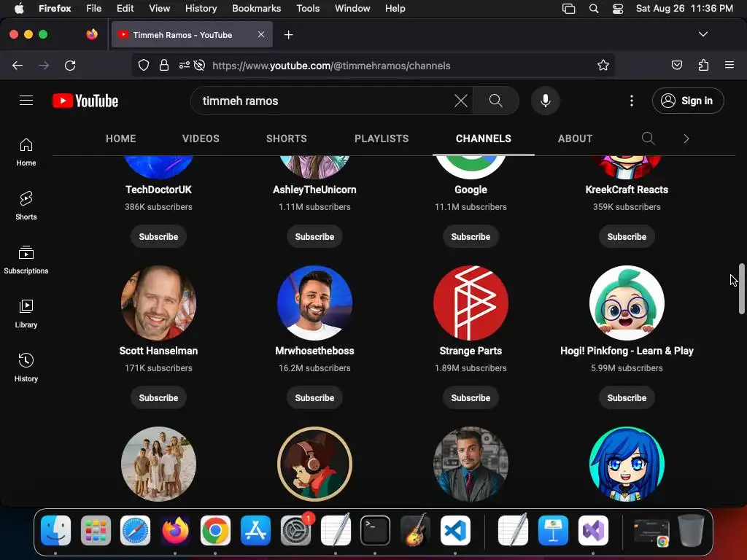Open Firefox application menu
The image size is (747, 560).
coord(729,65)
